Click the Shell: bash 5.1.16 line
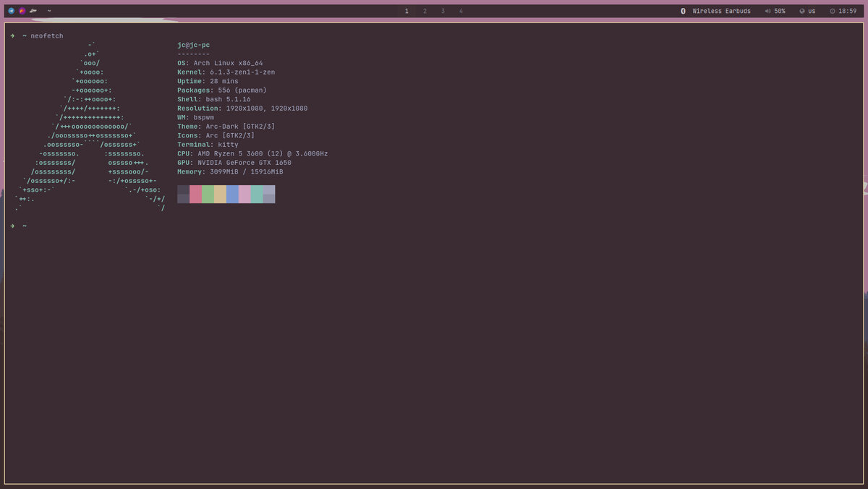This screenshot has height=489, width=868. click(214, 99)
